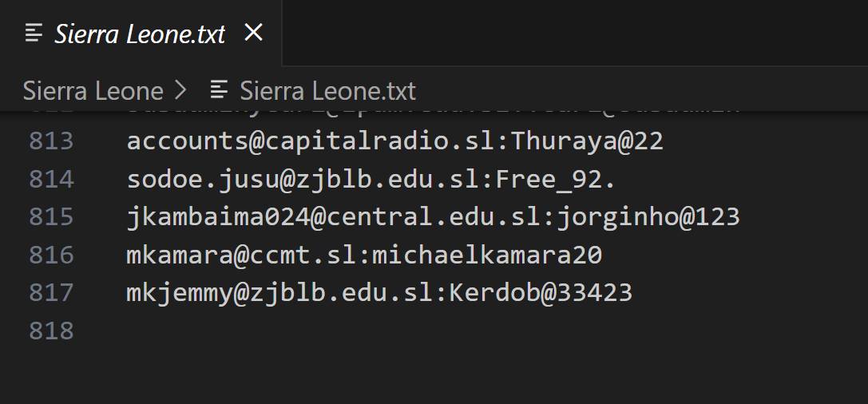Open the Sierra Leone.txt breadcrumb item
The image size is (868, 404).
point(327,90)
